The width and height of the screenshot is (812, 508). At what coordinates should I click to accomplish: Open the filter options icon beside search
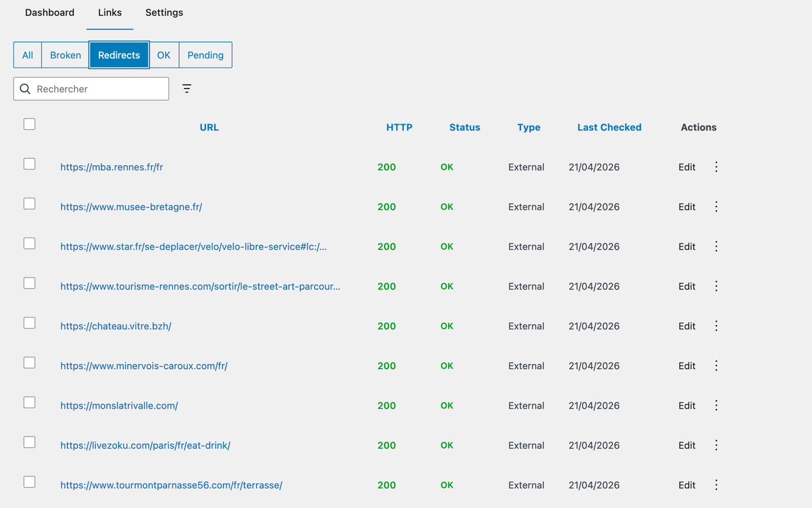click(x=187, y=89)
